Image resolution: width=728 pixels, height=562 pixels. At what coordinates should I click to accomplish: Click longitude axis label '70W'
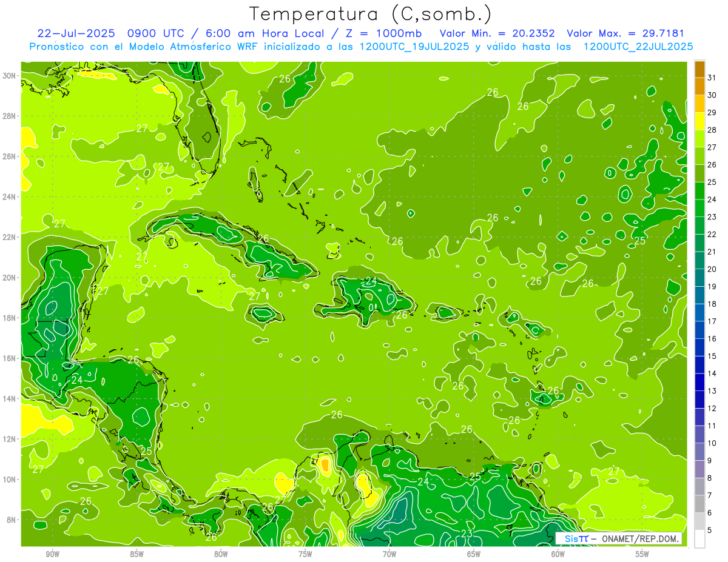(x=389, y=554)
